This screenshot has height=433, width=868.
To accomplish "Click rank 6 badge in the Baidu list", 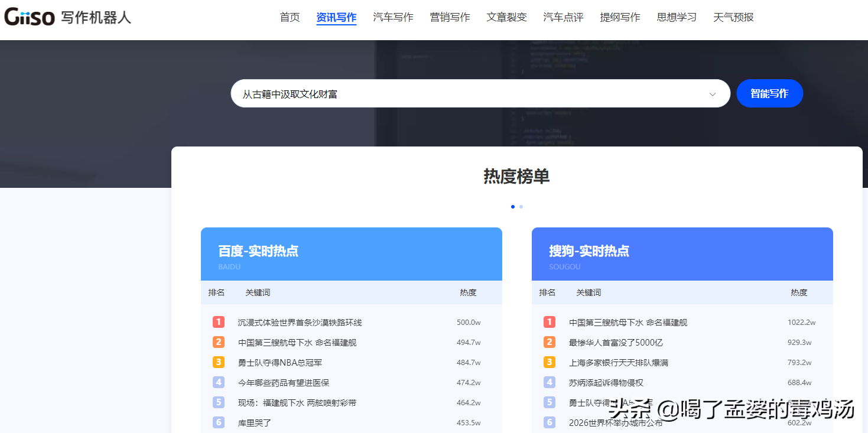I will [219, 422].
